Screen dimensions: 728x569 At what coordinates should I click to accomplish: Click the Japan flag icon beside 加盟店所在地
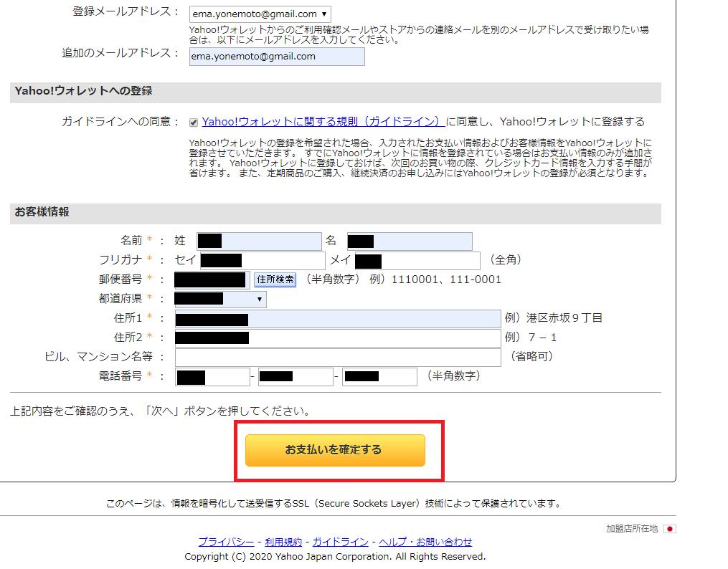669,529
